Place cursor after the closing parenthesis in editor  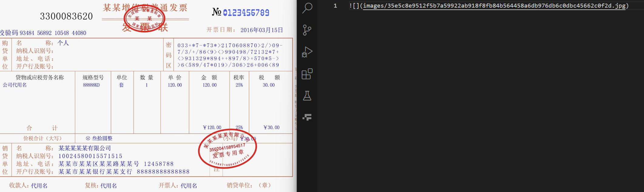(629, 6)
